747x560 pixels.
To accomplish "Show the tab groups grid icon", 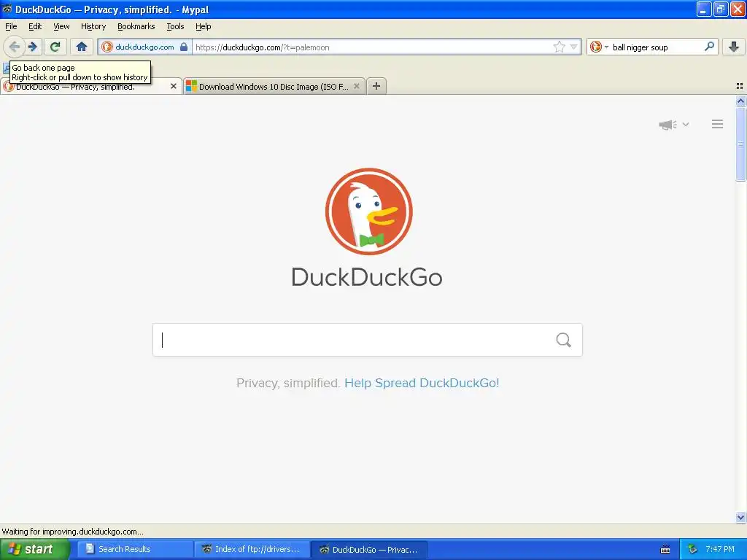I will (x=740, y=86).
